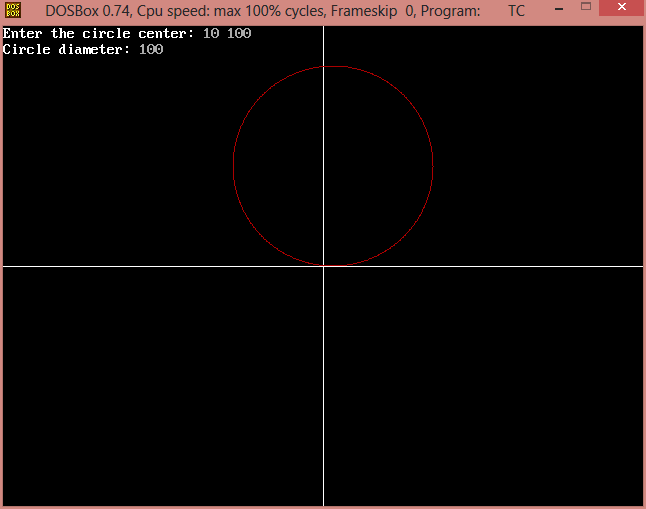Click the DOSBox icon in the title bar
646x509 pixels.
point(13,10)
